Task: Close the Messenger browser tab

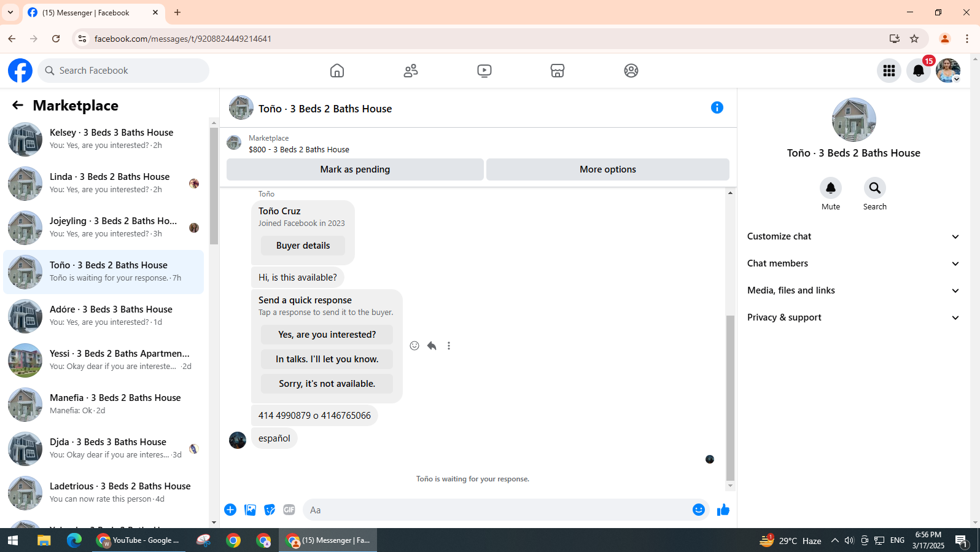Action: click(155, 12)
